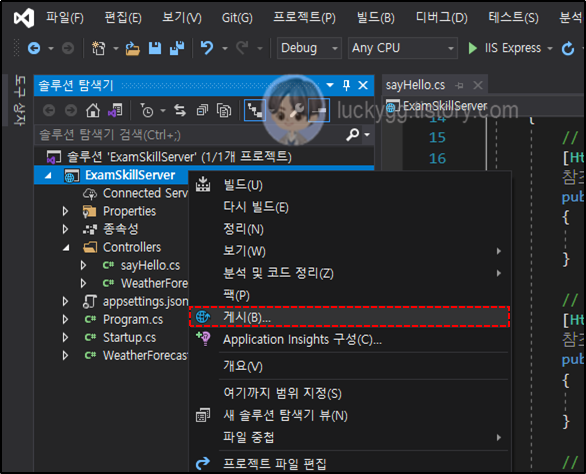The image size is (586, 474).
Task: Choose 개요(V) in context menu
Action: click(x=349, y=366)
